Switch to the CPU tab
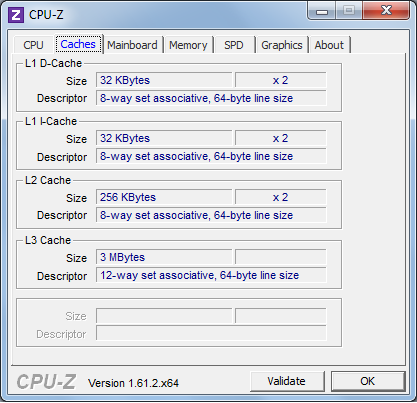The height and width of the screenshot is (403, 417). pos(33,45)
